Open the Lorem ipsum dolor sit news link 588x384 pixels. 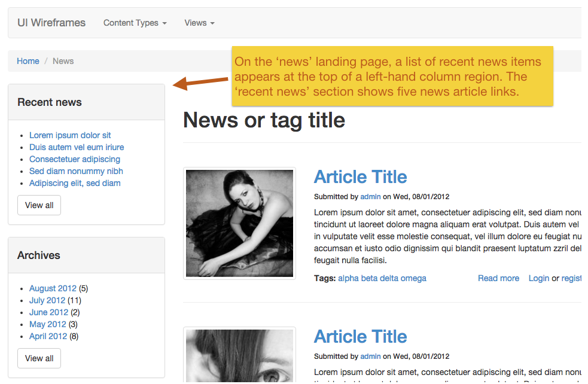pyautogui.click(x=70, y=135)
